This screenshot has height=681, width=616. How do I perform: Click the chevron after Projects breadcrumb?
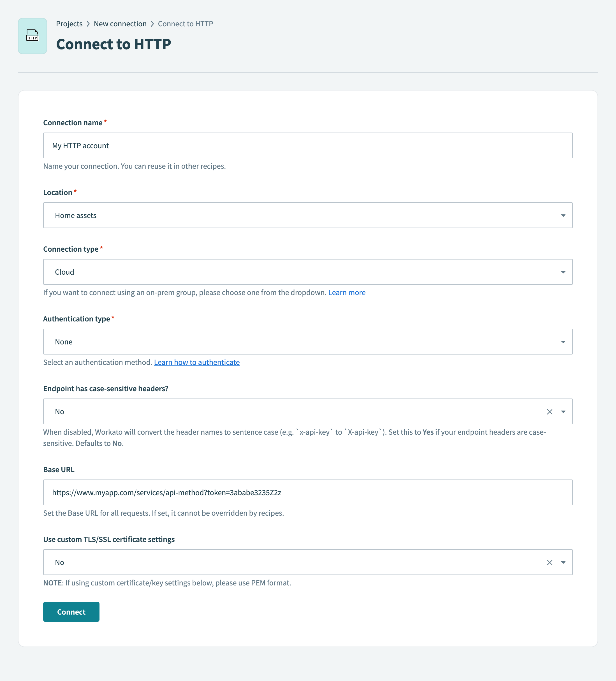88,24
